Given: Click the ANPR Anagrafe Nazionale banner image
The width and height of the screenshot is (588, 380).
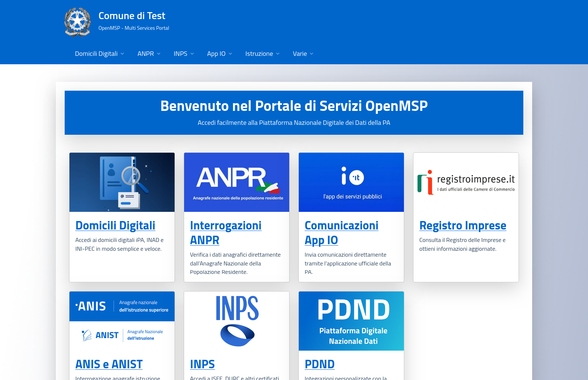Looking at the screenshot, I should pos(236,182).
